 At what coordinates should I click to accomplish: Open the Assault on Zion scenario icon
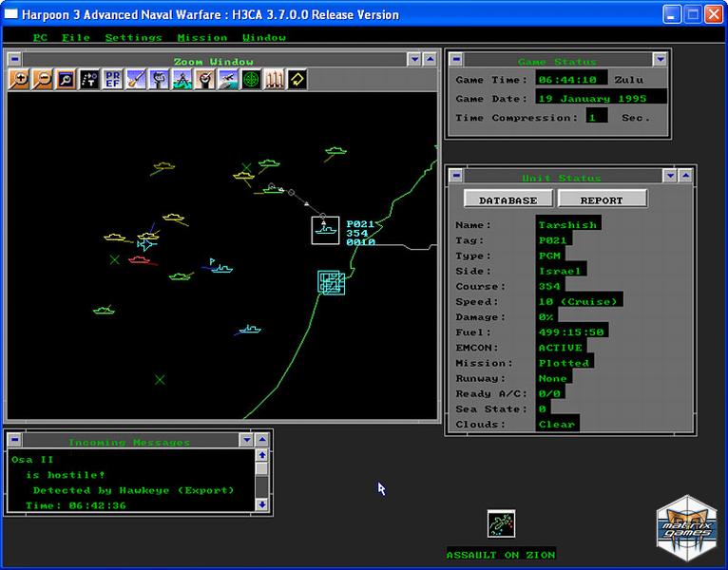click(500, 523)
